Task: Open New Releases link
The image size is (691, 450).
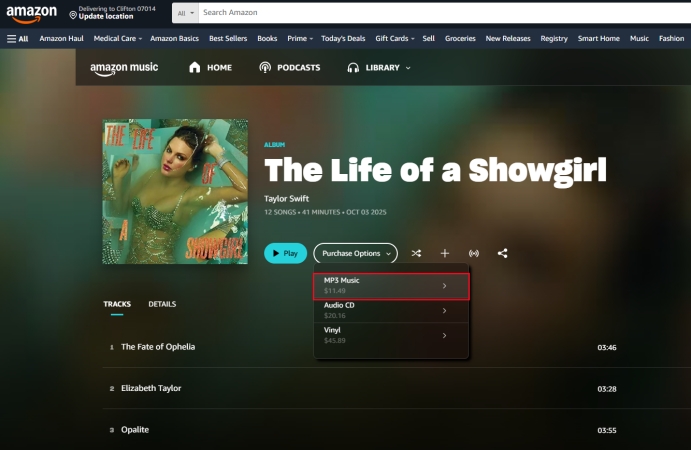Action: pyautogui.click(x=508, y=39)
